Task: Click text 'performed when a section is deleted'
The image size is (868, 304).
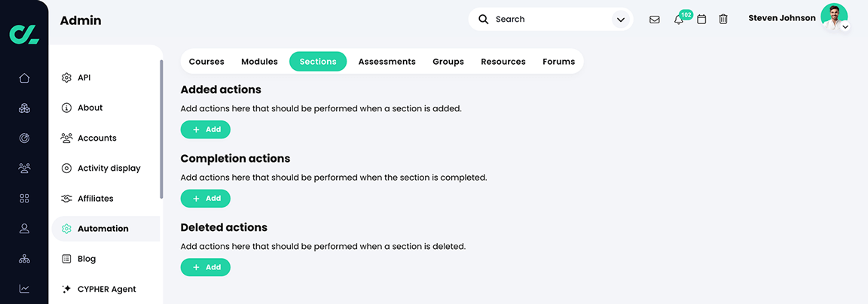Action: pyautogui.click(x=390, y=247)
